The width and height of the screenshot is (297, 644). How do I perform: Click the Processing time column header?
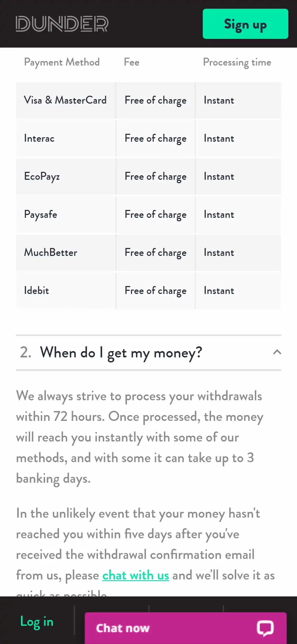(x=237, y=62)
